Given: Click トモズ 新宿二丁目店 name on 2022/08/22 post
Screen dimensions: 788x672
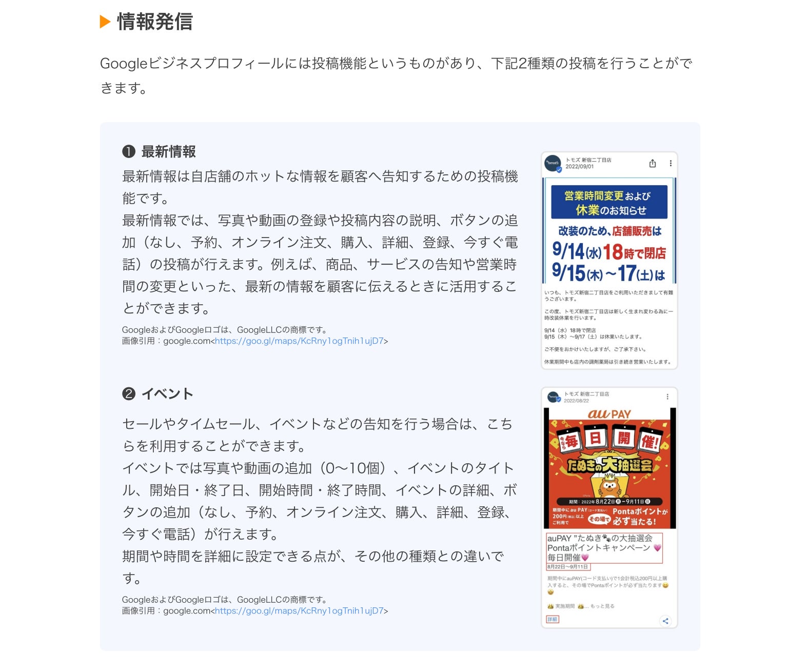Looking at the screenshot, I should 586,394.
